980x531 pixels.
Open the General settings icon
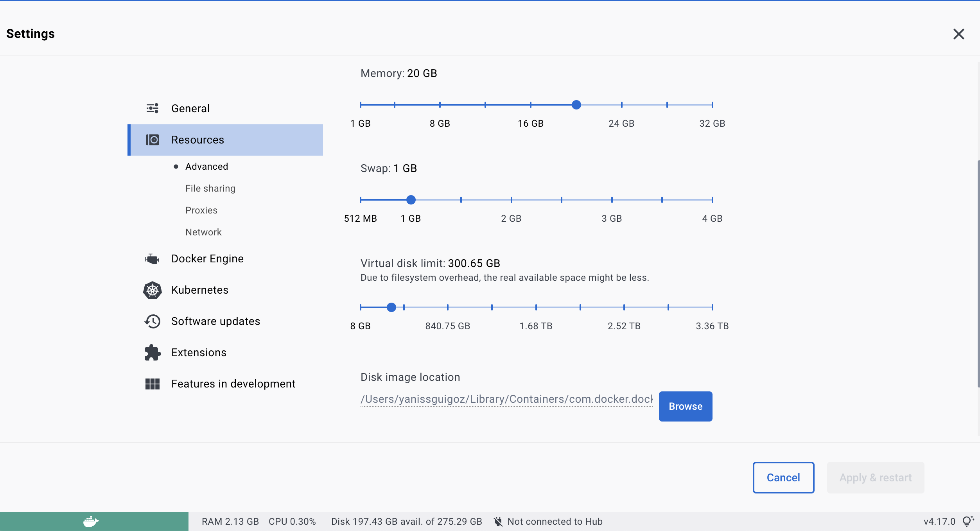(152, 108)
